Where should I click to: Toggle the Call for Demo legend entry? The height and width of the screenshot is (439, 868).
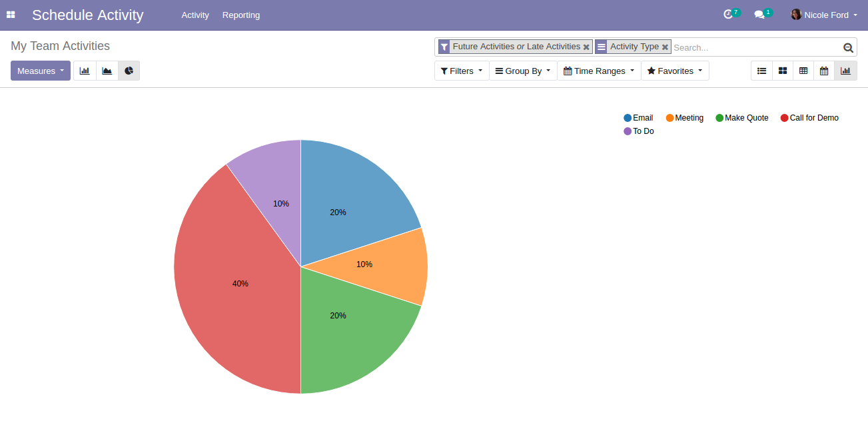[x=809, y=118]
